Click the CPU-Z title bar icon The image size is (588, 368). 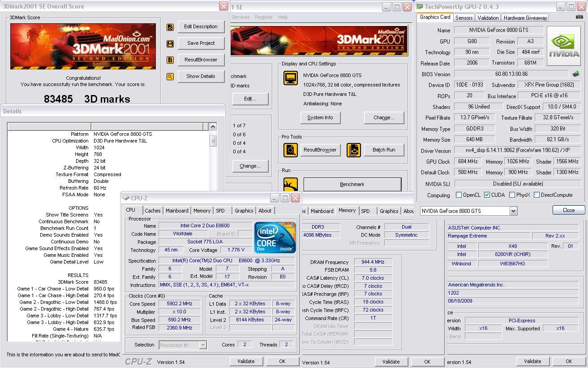126,198
